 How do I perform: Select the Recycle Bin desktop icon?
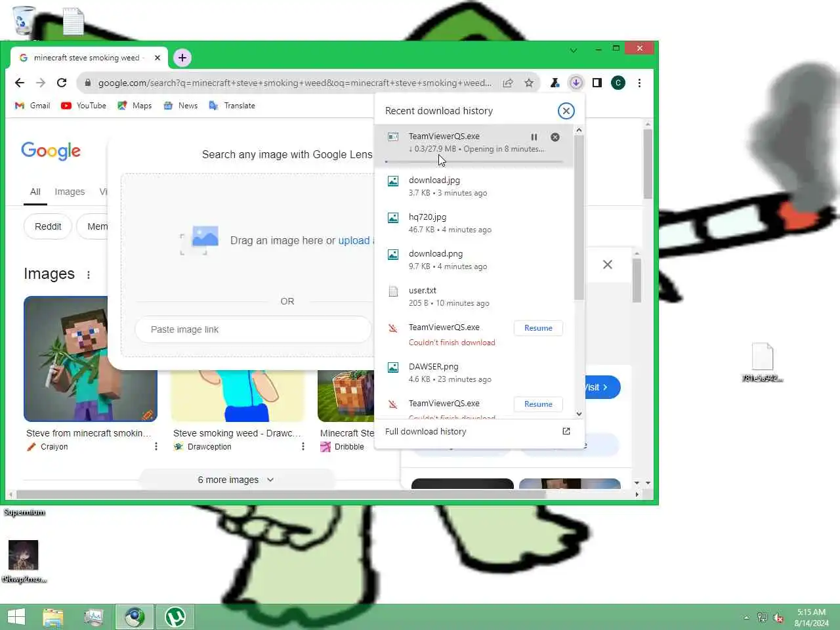point(24,20)
